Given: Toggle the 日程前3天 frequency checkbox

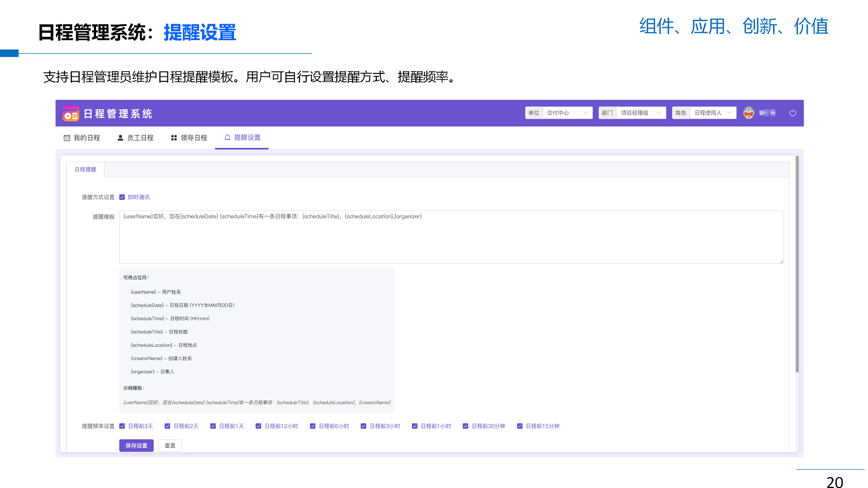Looking at the screenshot, I should (122, 426).
